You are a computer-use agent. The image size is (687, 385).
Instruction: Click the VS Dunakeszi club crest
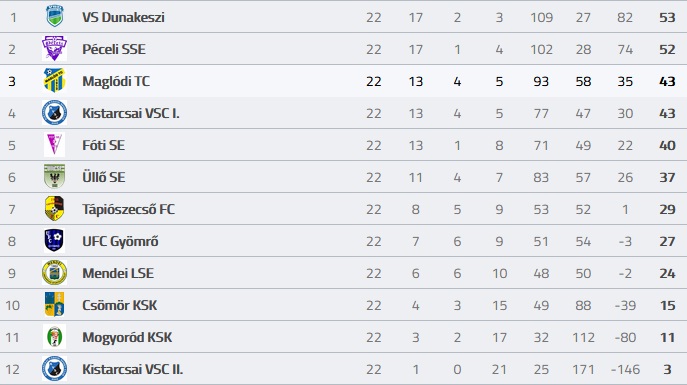click(x=55, y=16)
